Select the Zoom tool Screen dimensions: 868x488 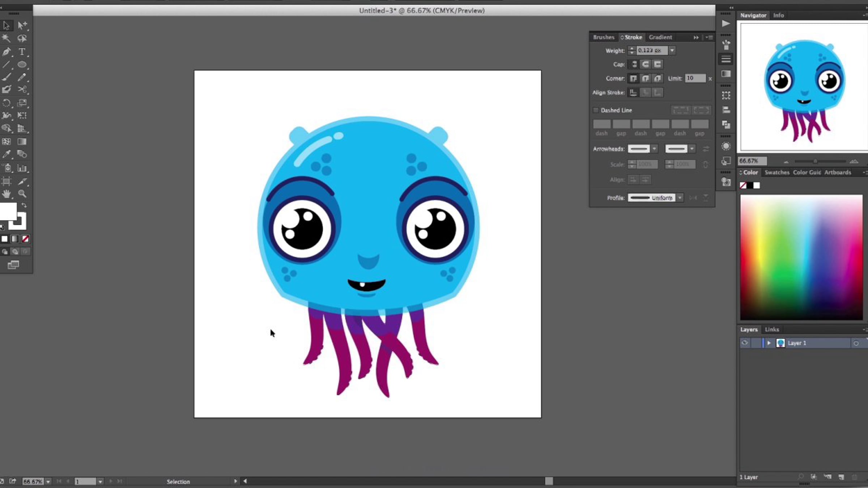[22, 194]
